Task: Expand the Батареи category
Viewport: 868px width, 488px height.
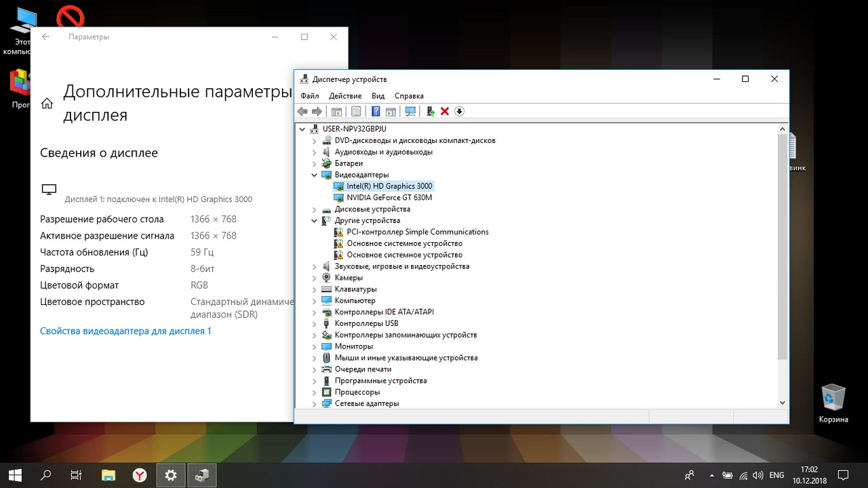Action: [314, 163]
